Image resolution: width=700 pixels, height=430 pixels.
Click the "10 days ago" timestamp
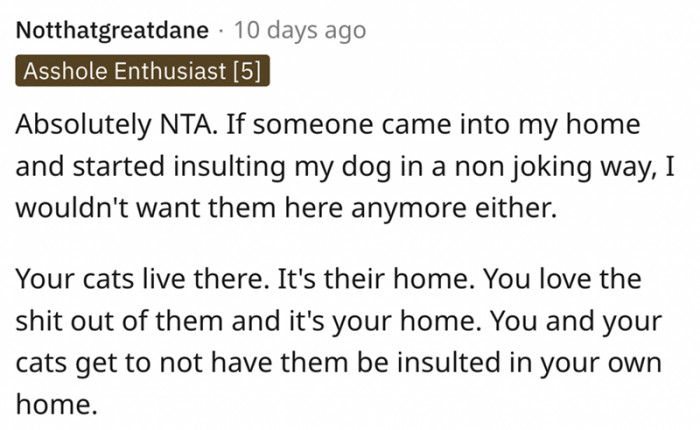(299, 31)
